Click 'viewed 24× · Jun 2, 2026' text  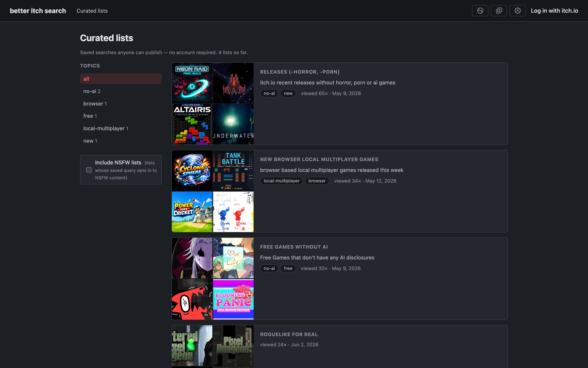click(289, 345)
